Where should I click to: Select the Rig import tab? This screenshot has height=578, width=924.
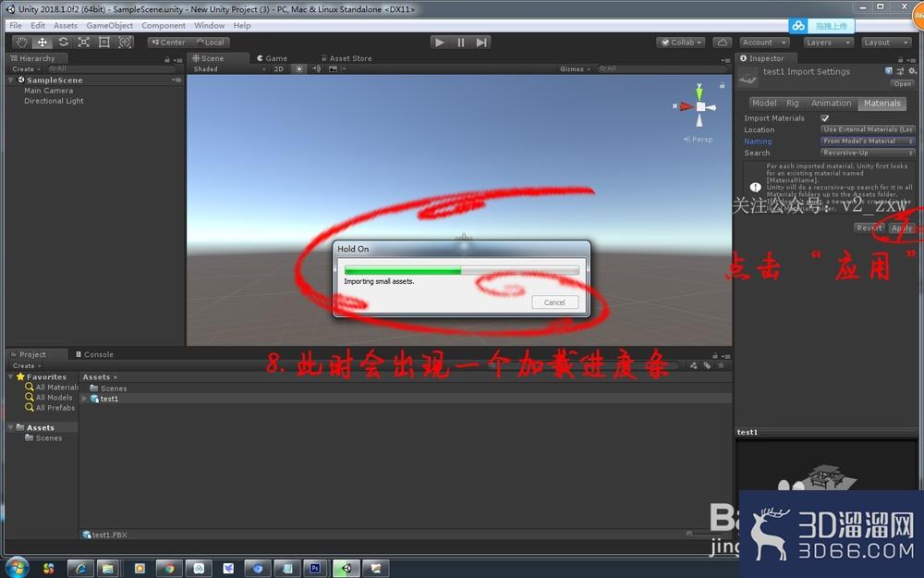(793, 104)
